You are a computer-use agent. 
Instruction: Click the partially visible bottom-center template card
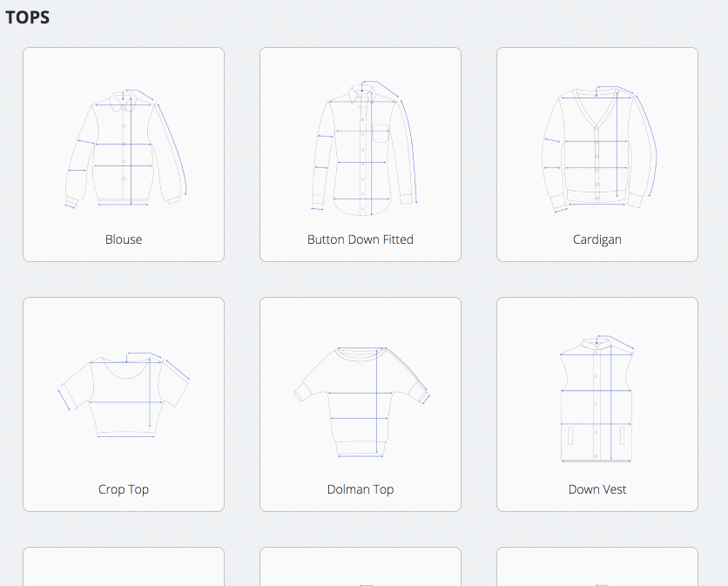[360, 566]
